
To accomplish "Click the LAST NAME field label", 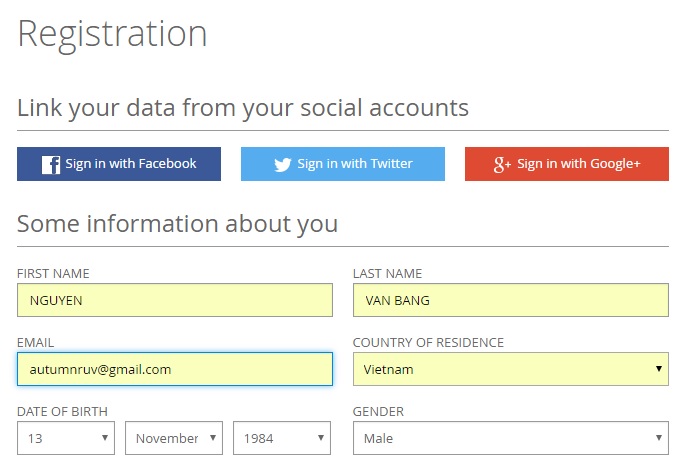I will [x=388, y=274].
